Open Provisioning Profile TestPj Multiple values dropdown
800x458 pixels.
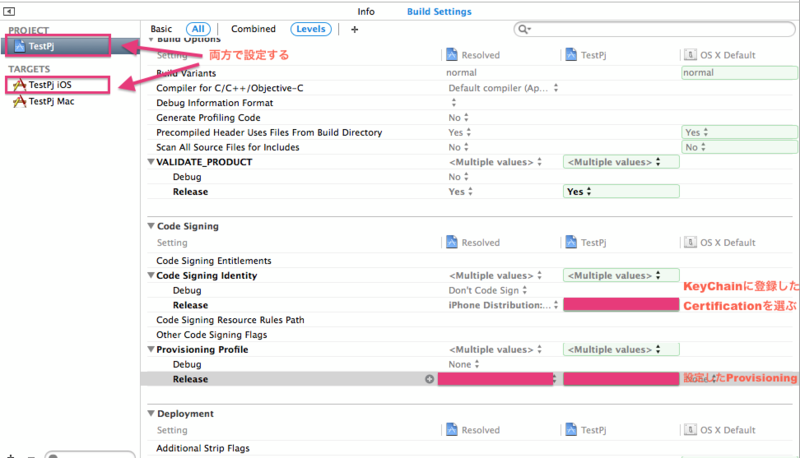click(x=621, y=349)
